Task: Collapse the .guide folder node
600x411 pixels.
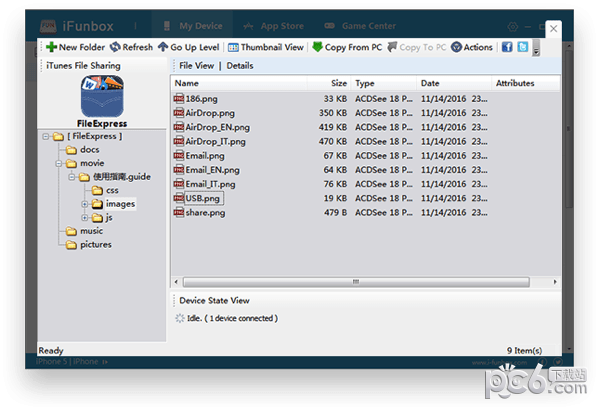Action: [72, 177]
